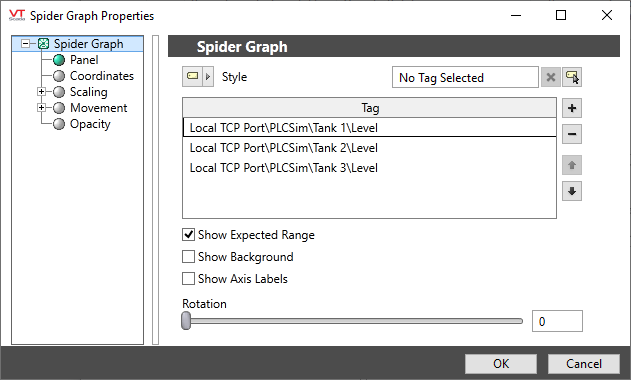Select the Tank 2\Level tag row
This screenshot has width=631, height=380.
(369, 148)
